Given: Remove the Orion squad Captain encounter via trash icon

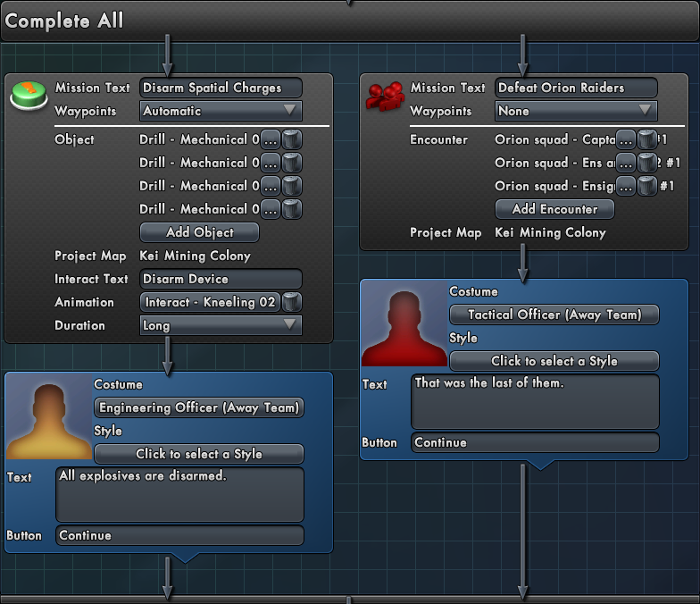Looking at the screenshot, I should tap(647, 139).
